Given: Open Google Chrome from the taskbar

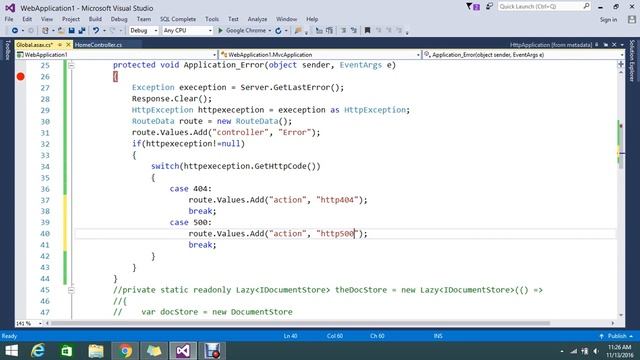Looking at the screenshot, I should [x=125, y=351].
